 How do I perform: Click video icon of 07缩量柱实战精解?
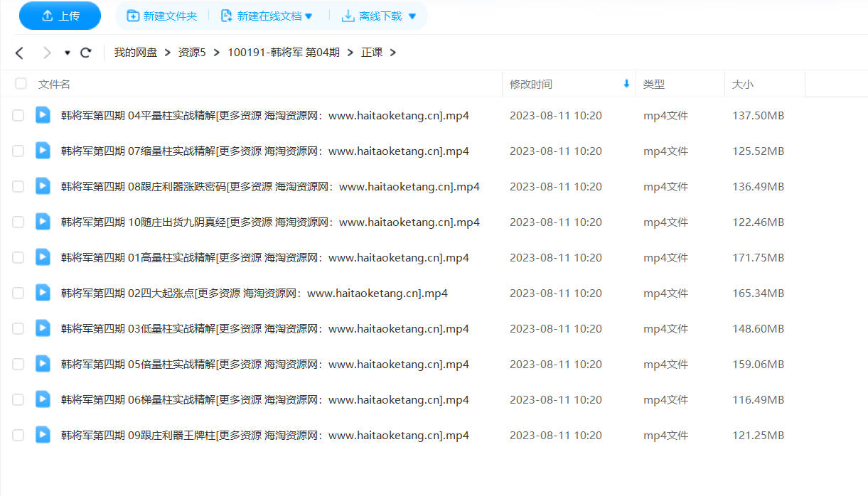[x=43, y=150]
